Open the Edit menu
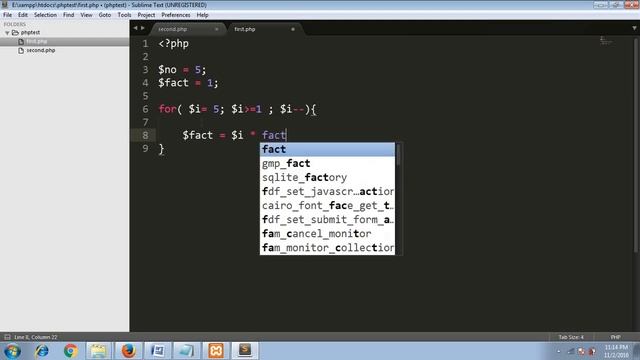The height and width of the screenshot is (360, 640). tap(23, 15)
